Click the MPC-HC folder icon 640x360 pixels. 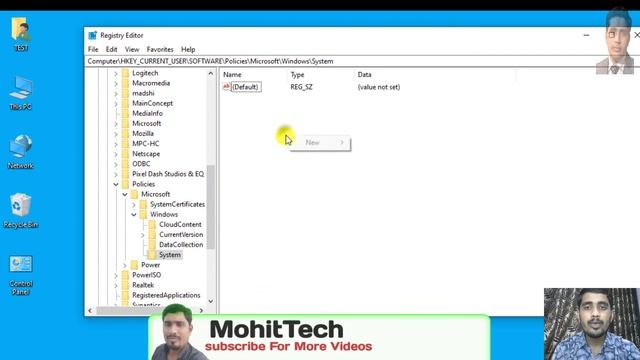point(125,144)
